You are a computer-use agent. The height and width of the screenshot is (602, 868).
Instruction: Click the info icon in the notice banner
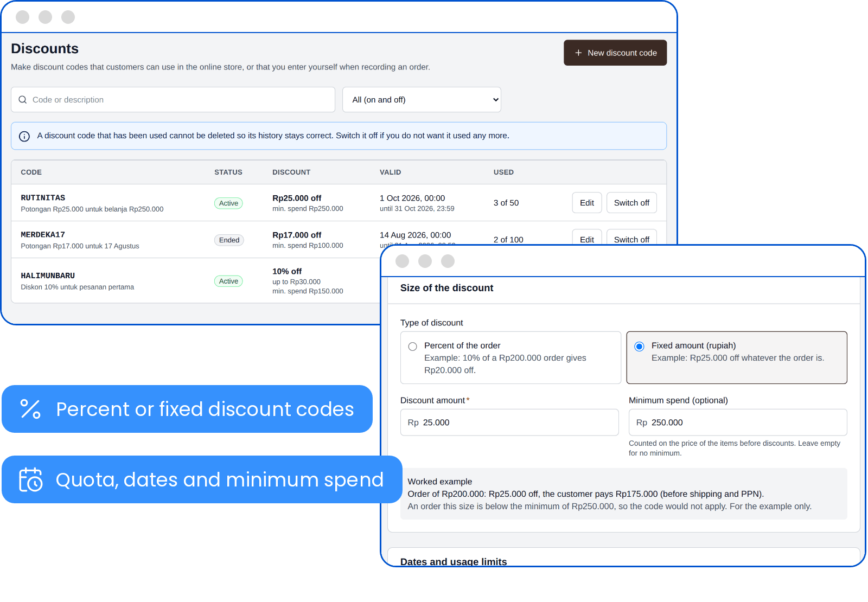[24, 136]
